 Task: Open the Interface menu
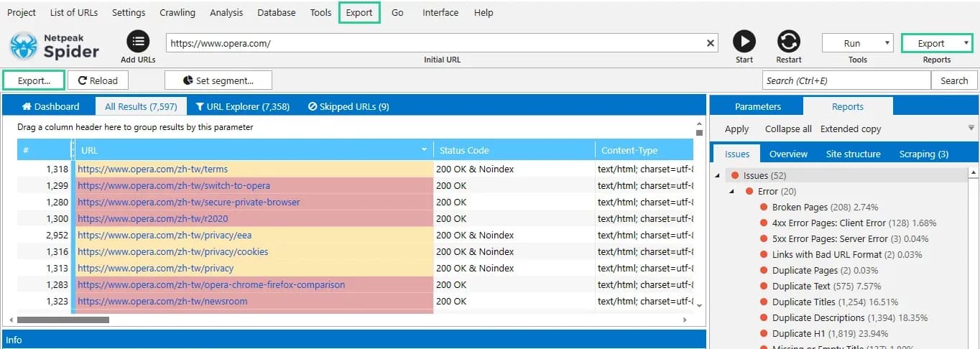pyautogui.click(x=440, y=12)
